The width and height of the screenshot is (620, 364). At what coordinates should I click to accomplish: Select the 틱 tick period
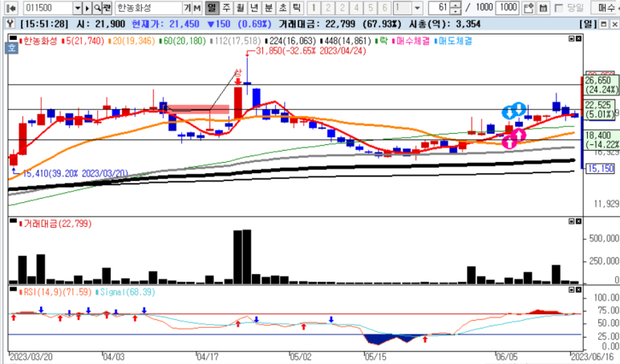297,7
